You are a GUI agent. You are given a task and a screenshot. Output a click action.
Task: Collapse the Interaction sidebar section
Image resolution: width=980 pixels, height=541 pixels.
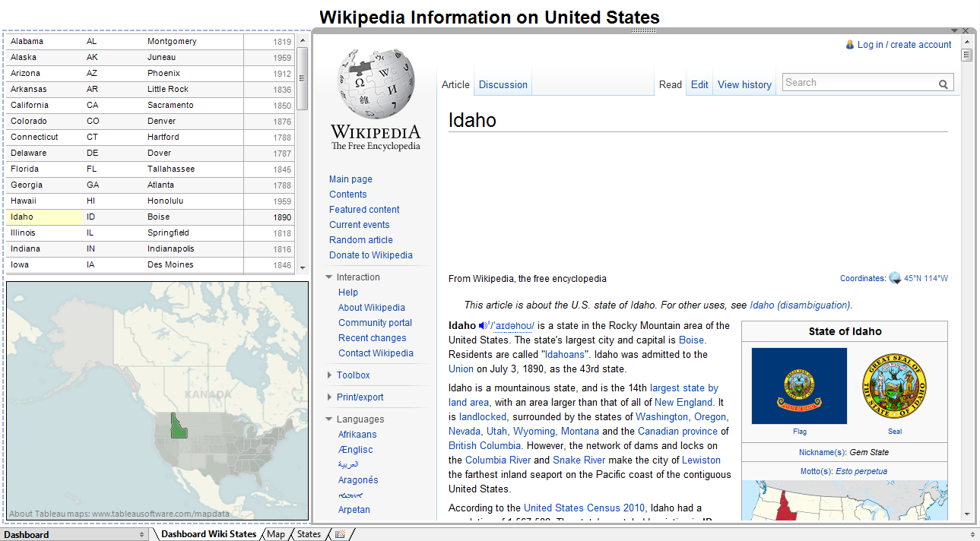[x=329, y=277]
